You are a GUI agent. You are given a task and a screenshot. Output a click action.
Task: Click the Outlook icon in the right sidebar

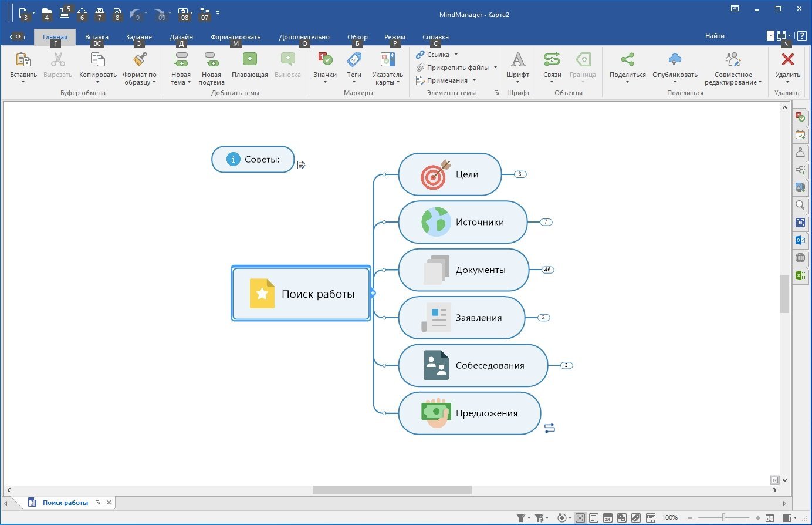(800, 240)
